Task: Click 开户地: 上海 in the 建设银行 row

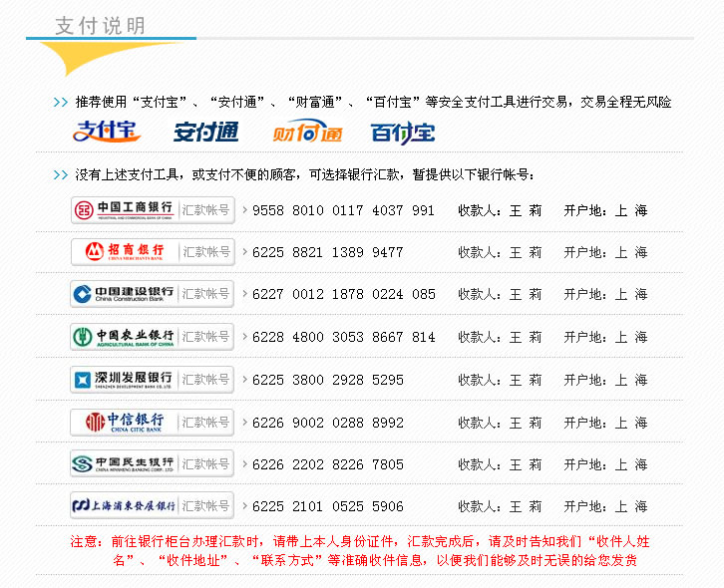Action: [x=605, y=294]
